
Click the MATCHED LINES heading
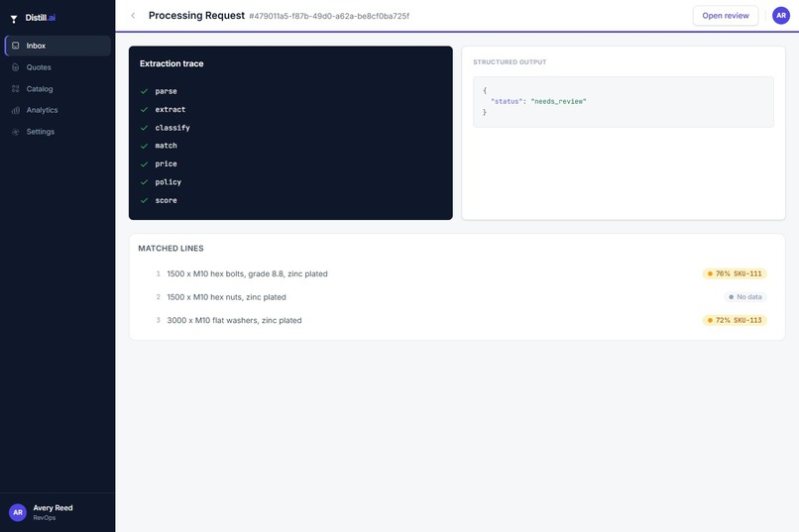click(x=171, y=249)
